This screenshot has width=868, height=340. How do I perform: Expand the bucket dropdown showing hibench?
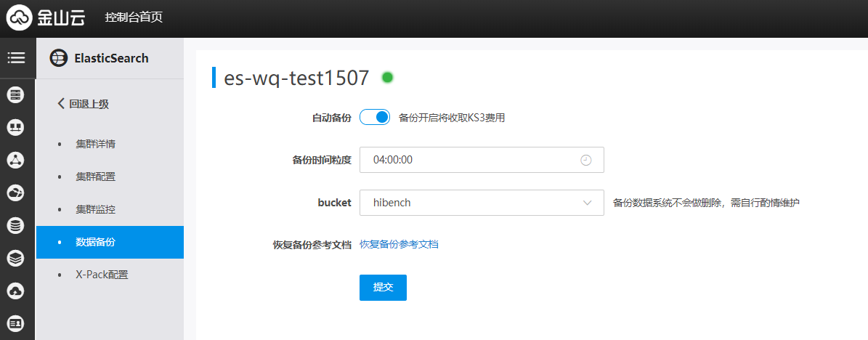pos(482,203)
